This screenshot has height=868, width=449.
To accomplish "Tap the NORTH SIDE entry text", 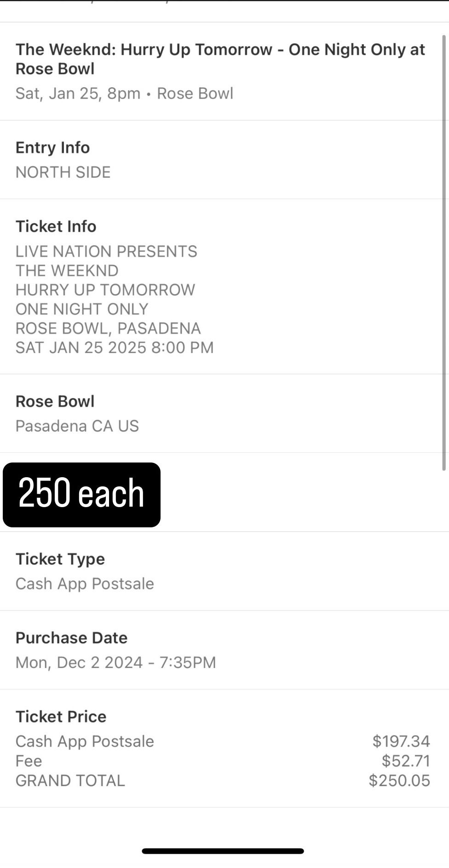I will pos(63,172).
